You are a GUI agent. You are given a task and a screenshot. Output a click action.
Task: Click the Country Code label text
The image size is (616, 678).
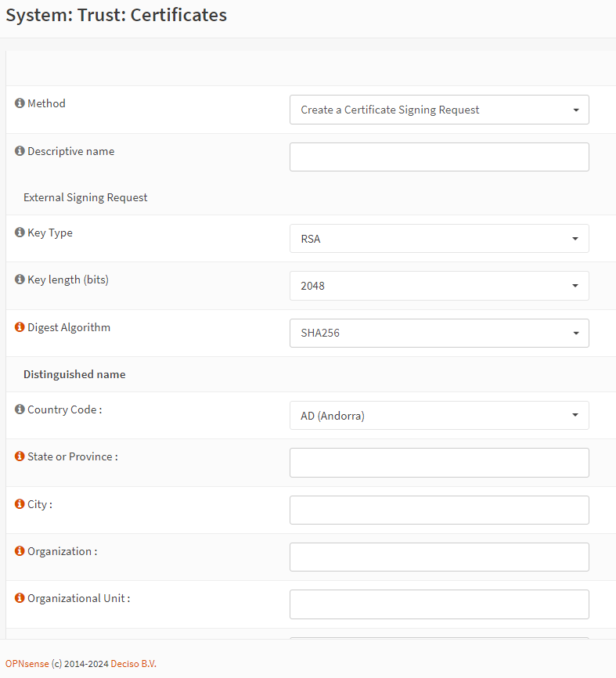(x=65, y=410)
